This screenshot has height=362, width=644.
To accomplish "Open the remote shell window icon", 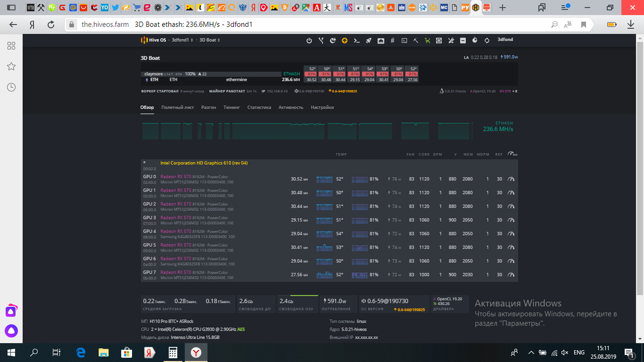I will (x=404, y=40).
